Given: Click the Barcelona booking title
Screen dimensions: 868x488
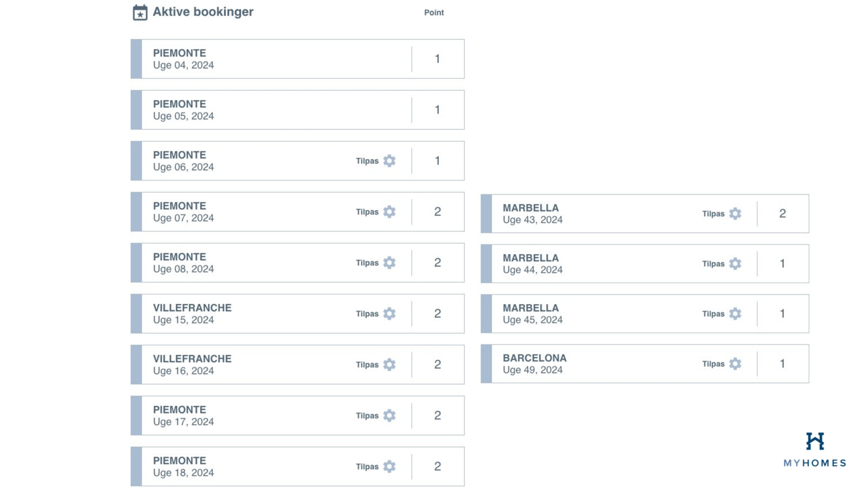Looking at the screenshot, I should click(x=534, y=358).
